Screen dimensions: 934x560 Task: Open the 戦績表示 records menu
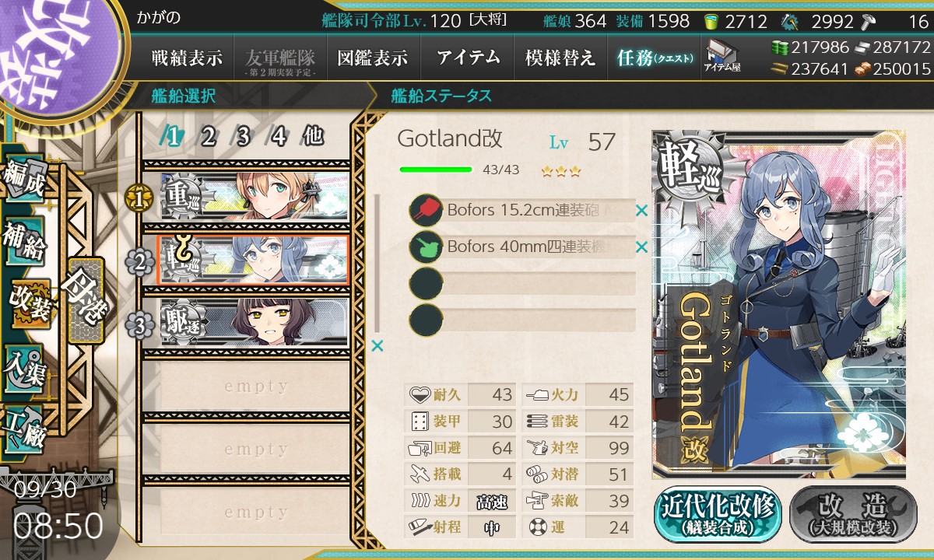click(x=187, y=58)
